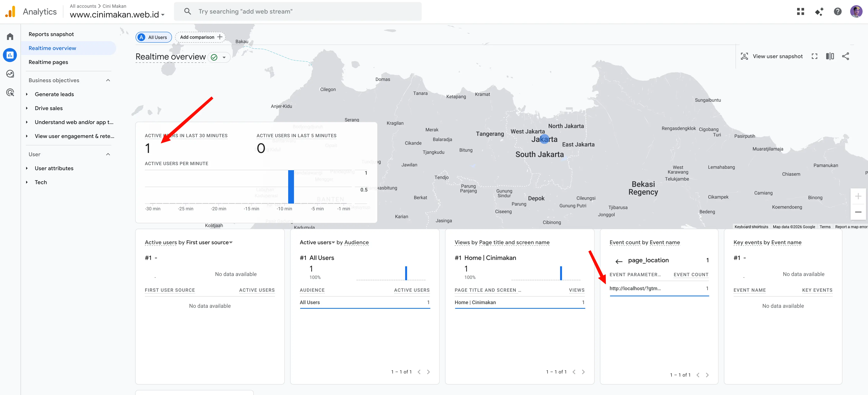Image resolution: width=868 pixels, height=395 pixels.
Task: Open the Advertising icon in left rail
Action: [10, 92]
